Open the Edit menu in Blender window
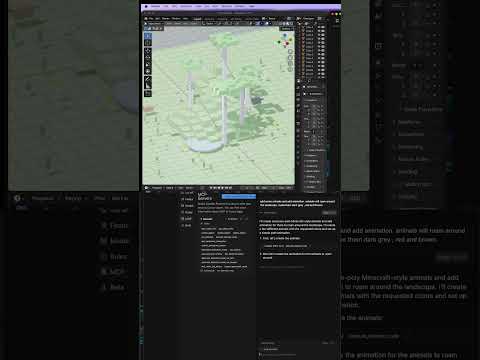 pyautogui.click(x=158, y=19)
